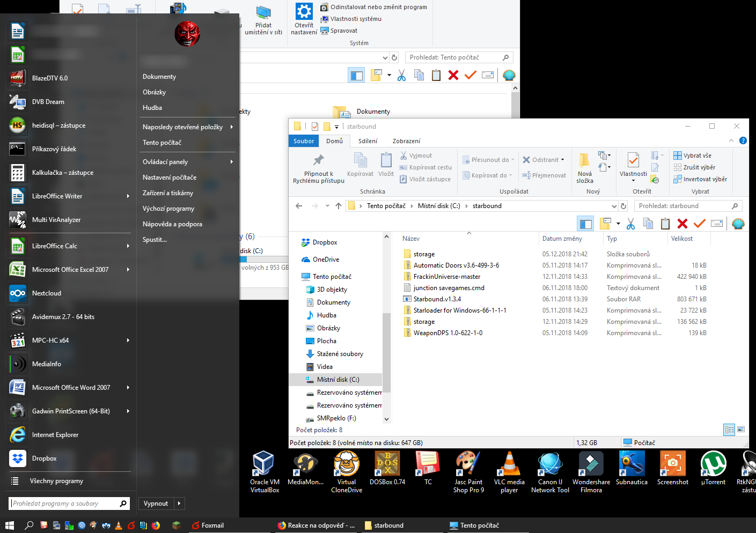Open the Odstranit dropdown in ribbon
Screen dimensions: 756x533
562,160
